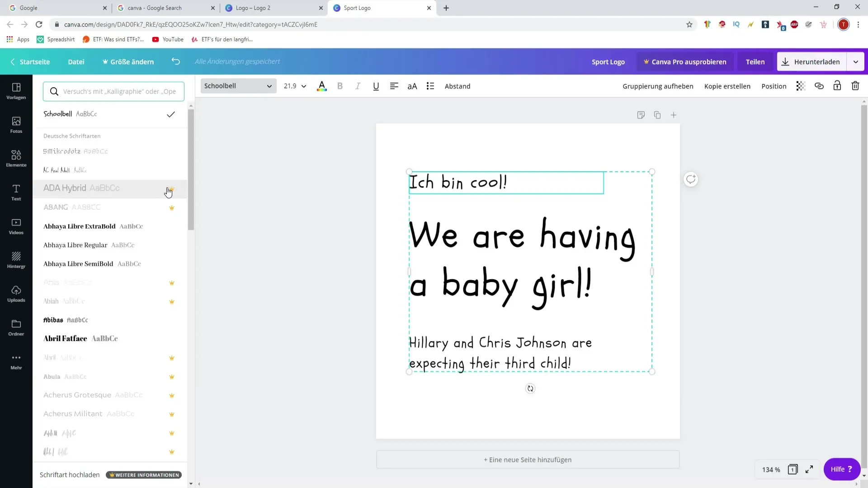Toggle bullet list formatting
The height and width of the screenshot is (488, 868).
point(430,86)
